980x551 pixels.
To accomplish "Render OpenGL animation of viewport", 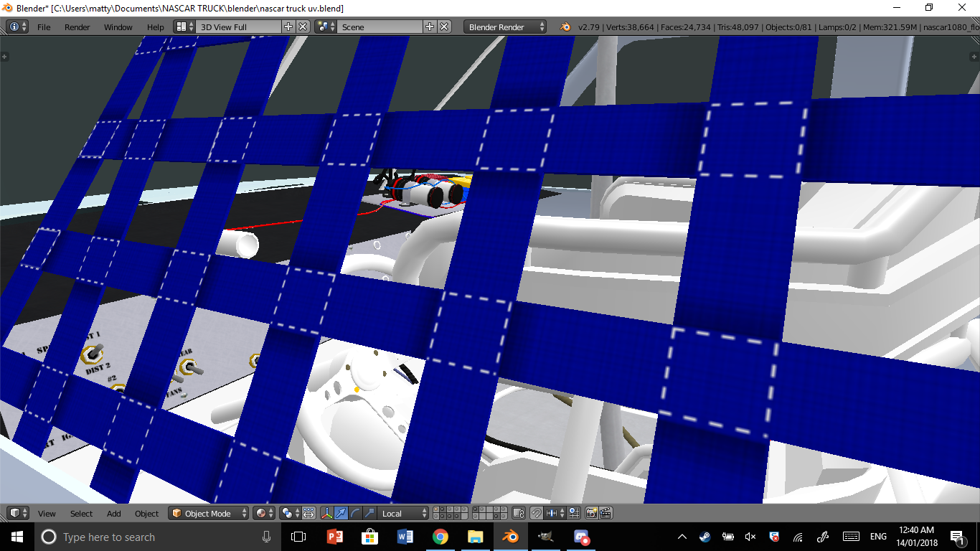I will tap(606, 513).
